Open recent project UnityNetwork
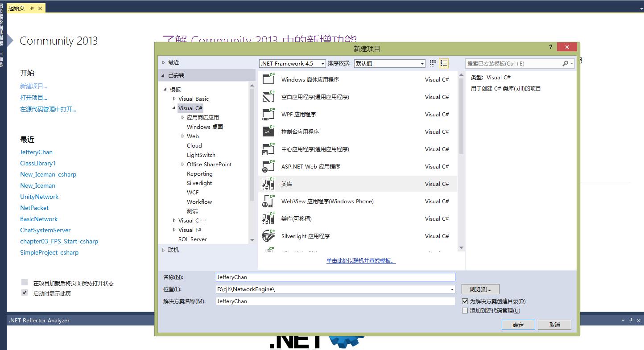This screenshot has height=350, width=644. point(39,197)
